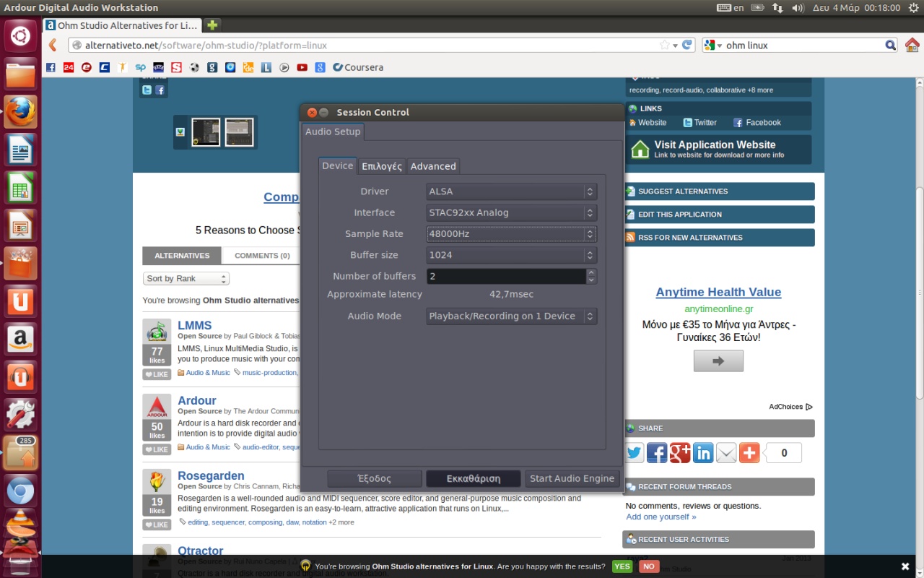Close the feedback bar with X
Image resolution: width=924 pixels, height=578 pixels.
pos(905,566)
